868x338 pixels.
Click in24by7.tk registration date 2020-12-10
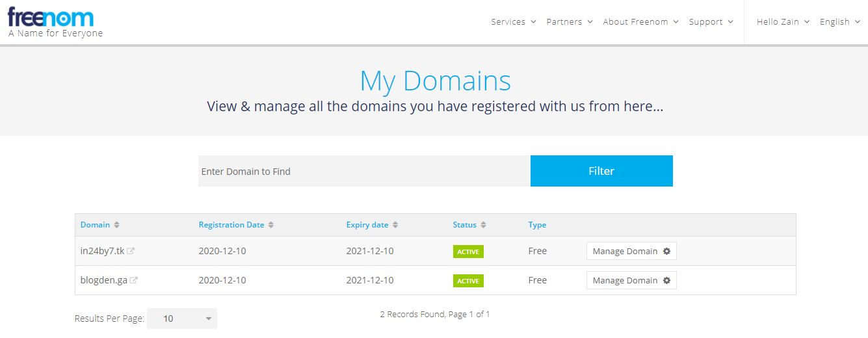[x=222, y=251]
